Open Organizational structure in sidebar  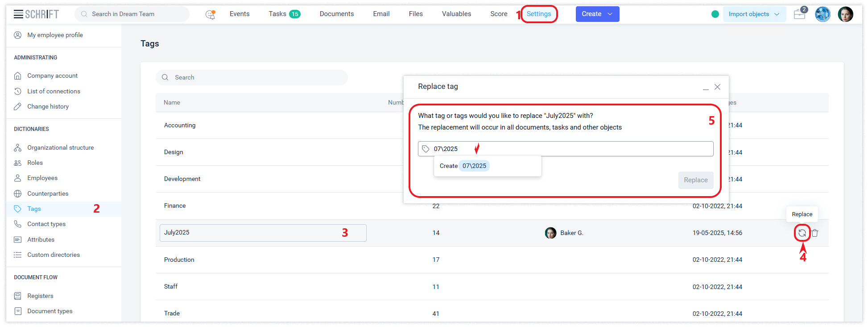pyautogui.click(x=60, y=147)
